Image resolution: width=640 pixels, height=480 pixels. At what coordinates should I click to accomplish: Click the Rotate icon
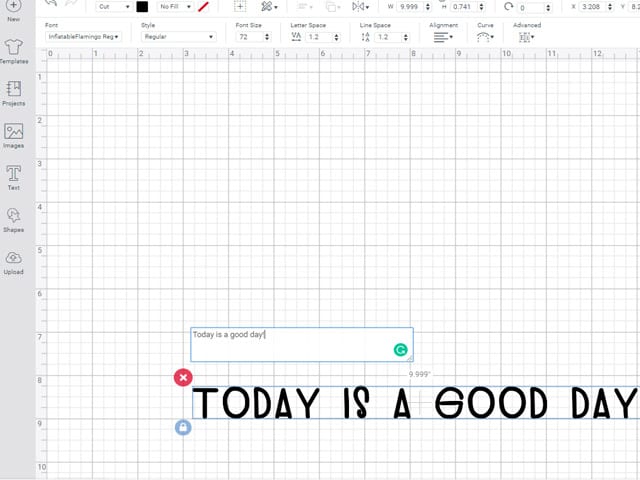[x=508, y=7]
